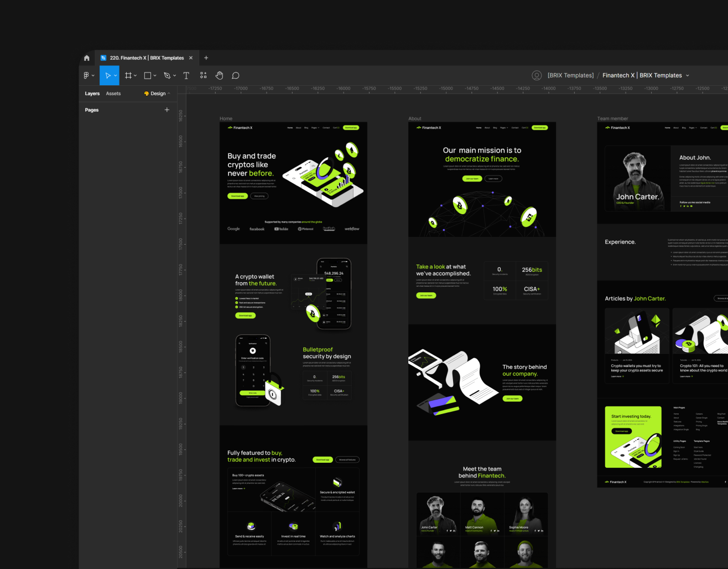Select the Frame tool

point(128,75)
